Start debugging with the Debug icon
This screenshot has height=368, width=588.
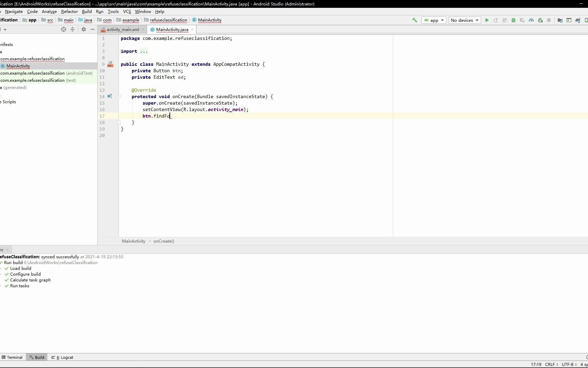[513, 20]
